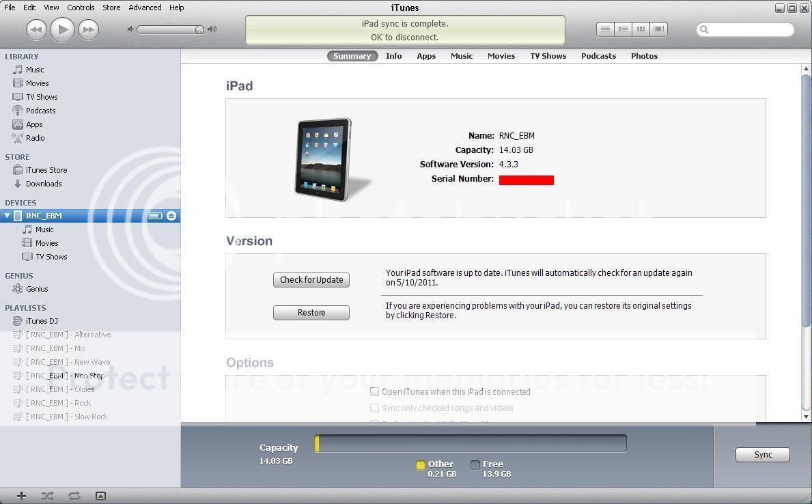
Task: Switch to the TV Shows tab
Action: click(548, 56)
